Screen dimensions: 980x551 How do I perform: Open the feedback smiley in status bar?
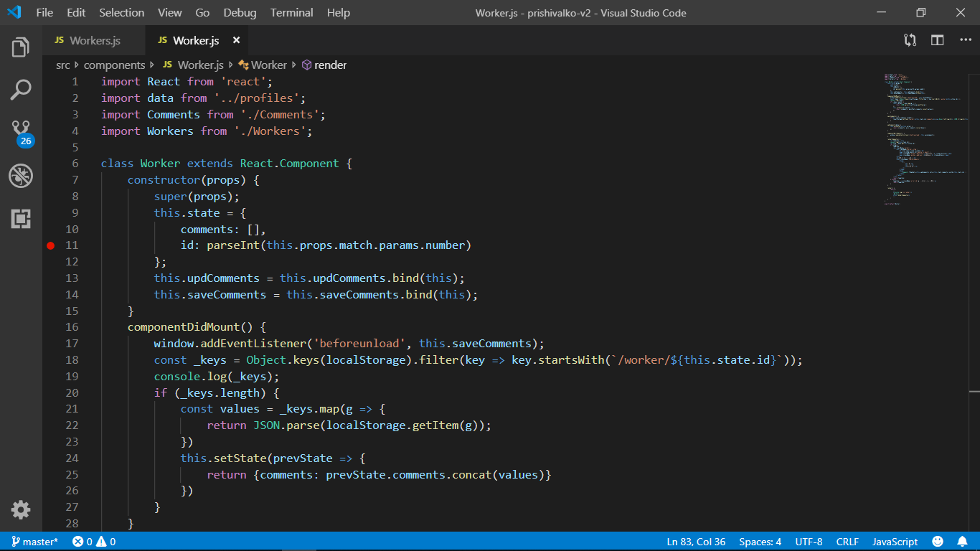938,542
